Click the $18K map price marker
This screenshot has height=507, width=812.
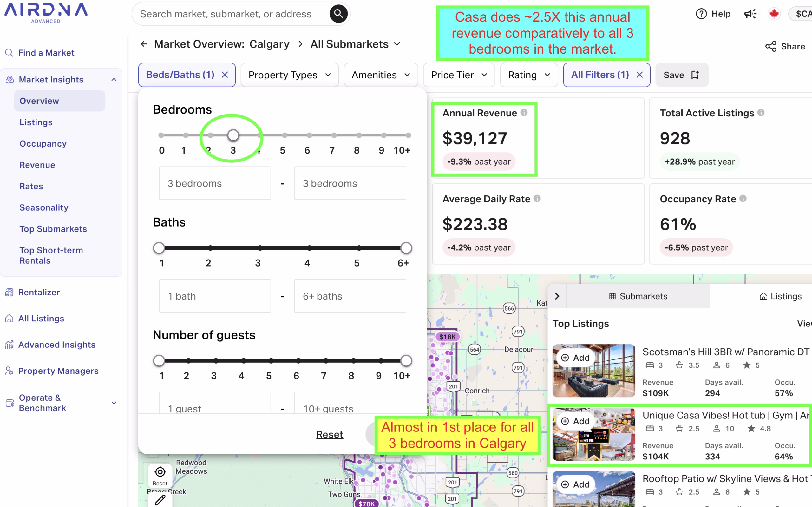pos(447,337)
